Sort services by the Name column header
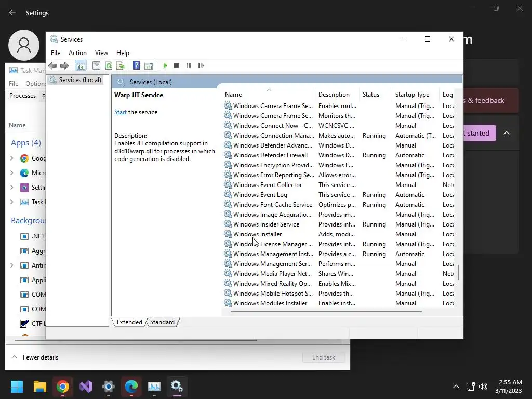Viewport: 532px width, 399px height. tap(269, 95)
